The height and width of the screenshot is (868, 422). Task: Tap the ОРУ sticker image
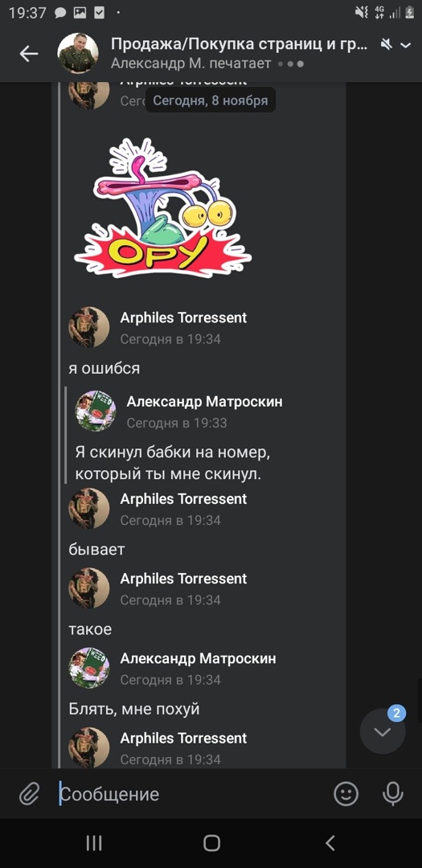pos(163,207)
